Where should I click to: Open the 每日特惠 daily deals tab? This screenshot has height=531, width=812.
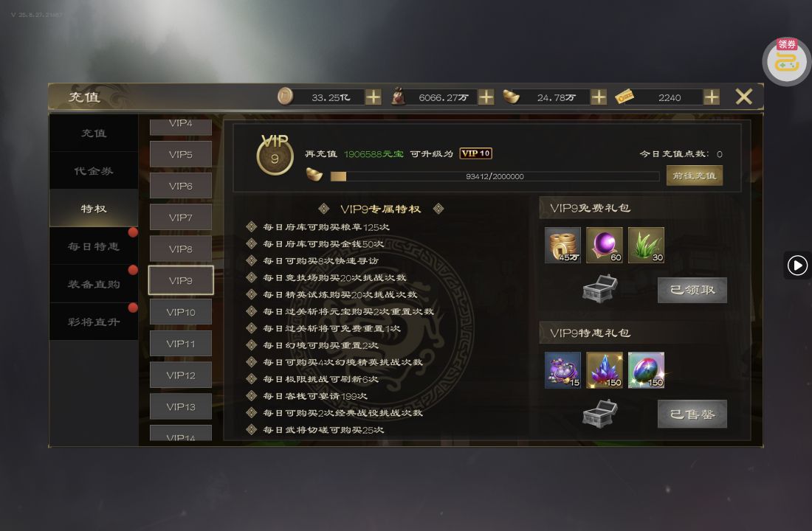(x=94, y=246)
